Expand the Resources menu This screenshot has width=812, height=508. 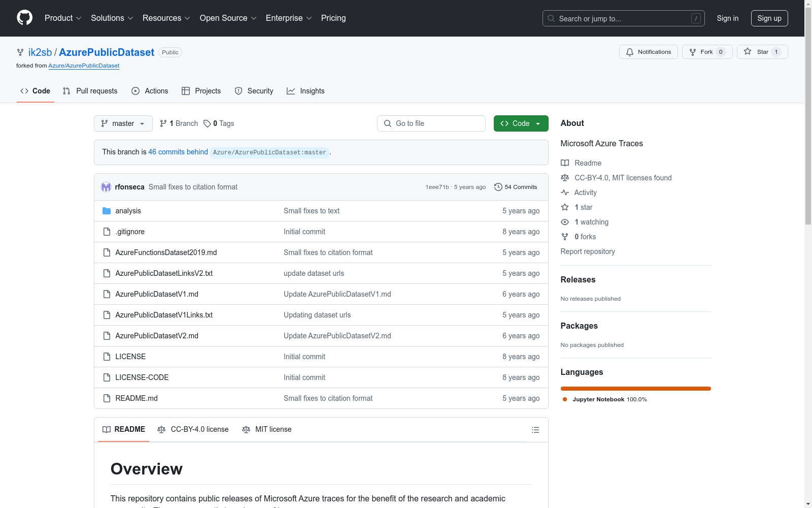tap(166, 18)
